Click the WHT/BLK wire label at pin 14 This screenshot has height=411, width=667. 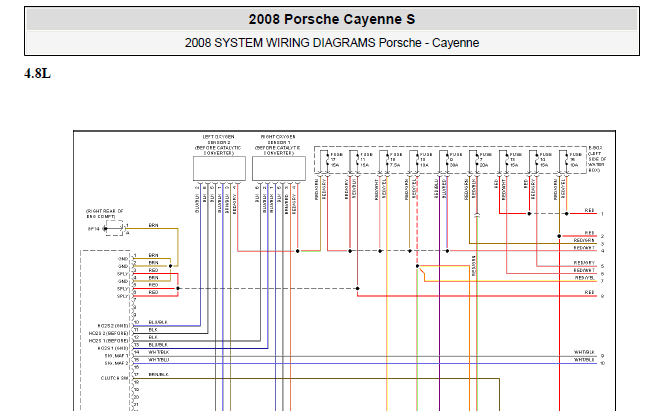pos(159,352)
